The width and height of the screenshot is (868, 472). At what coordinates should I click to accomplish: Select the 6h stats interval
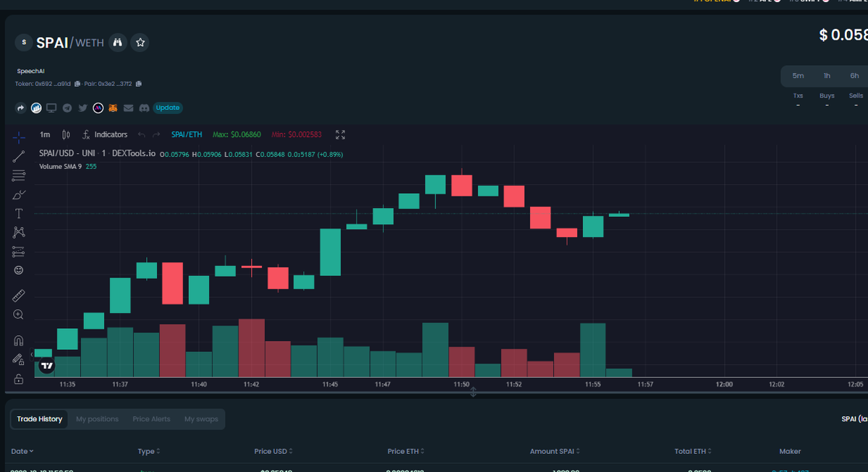[x=854, y=76]
